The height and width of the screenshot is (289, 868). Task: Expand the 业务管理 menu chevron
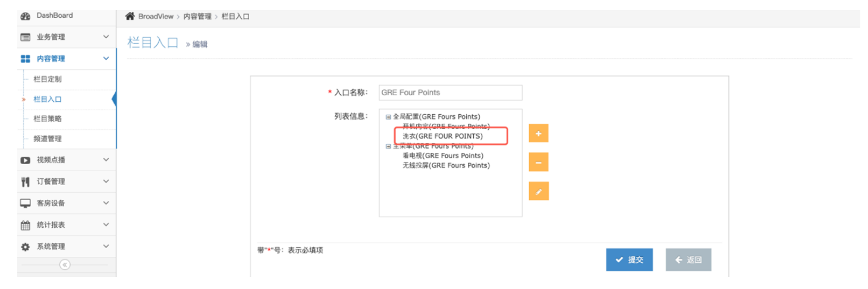click(106, 37)
